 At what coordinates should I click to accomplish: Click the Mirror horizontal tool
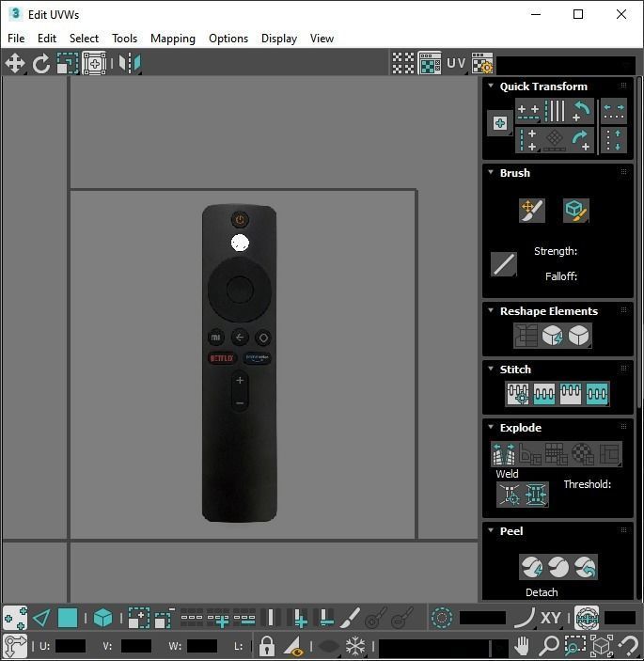[x=130, y=64]
